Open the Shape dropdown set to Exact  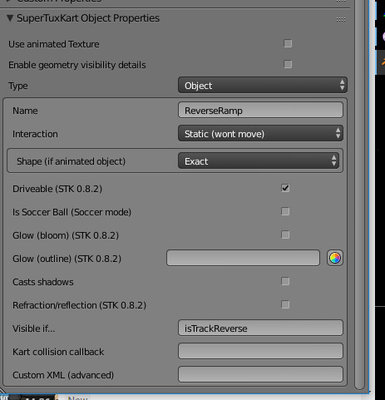tap(258, 161)
